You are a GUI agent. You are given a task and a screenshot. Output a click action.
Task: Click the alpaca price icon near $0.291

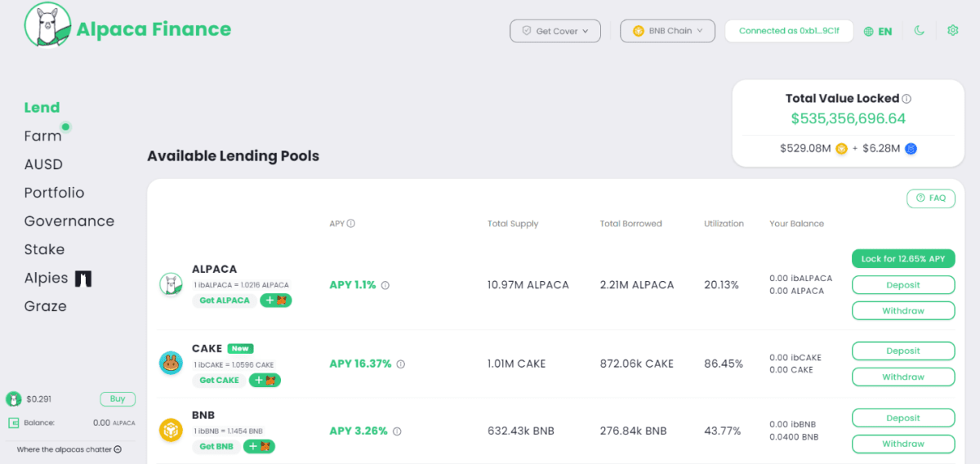[x=13, y=399]
